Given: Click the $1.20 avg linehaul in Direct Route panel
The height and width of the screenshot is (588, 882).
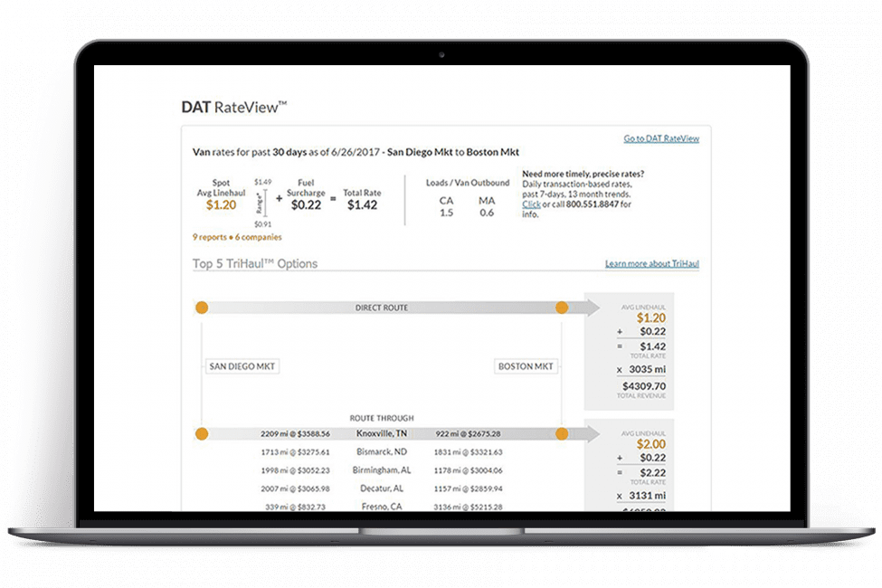Looking at the screenshot, I should click(x=650, y=318).
